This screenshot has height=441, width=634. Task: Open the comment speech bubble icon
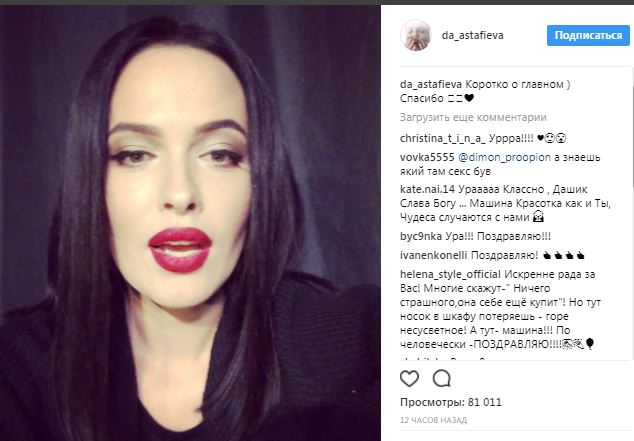[442, 379]
